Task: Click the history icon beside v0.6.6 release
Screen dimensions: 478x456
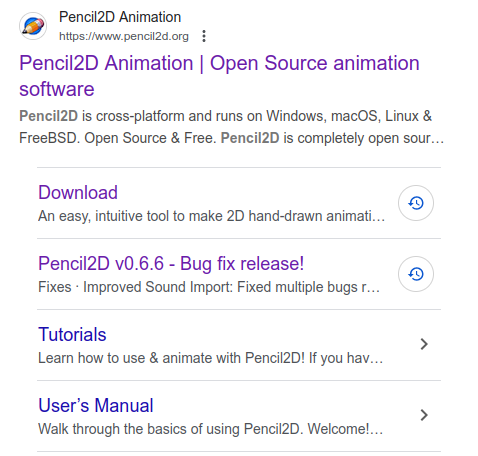Action: (x=416, y=274)
